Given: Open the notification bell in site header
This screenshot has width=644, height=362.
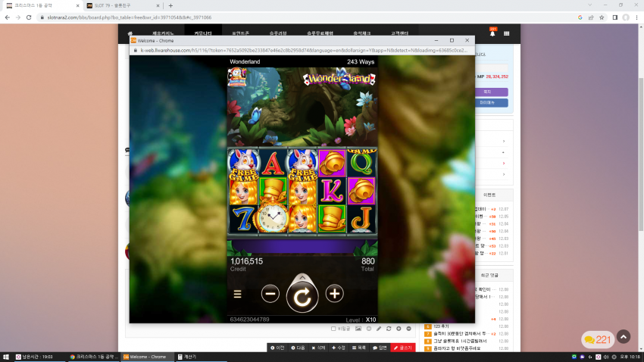Looking at the screenshot, I should [492, 33].
